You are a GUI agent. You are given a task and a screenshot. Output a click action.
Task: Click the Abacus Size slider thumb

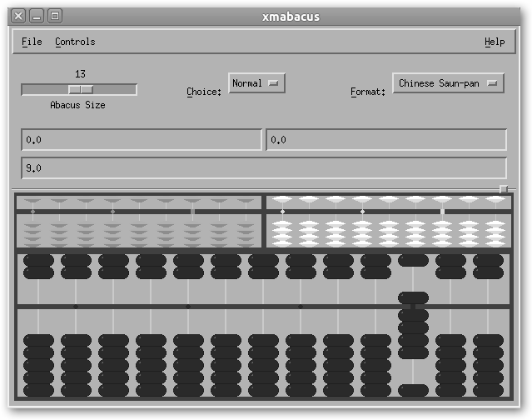click(x=81, y=89)
